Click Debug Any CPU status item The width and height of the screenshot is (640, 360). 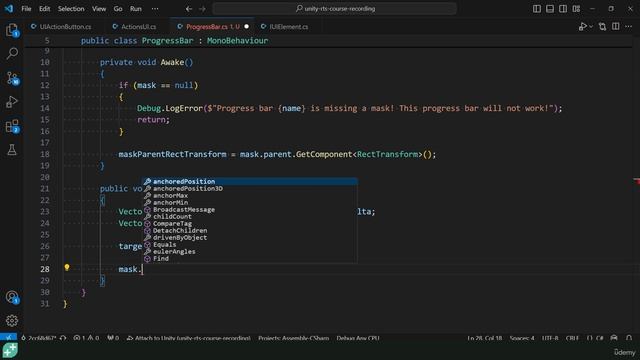(358, 338)
